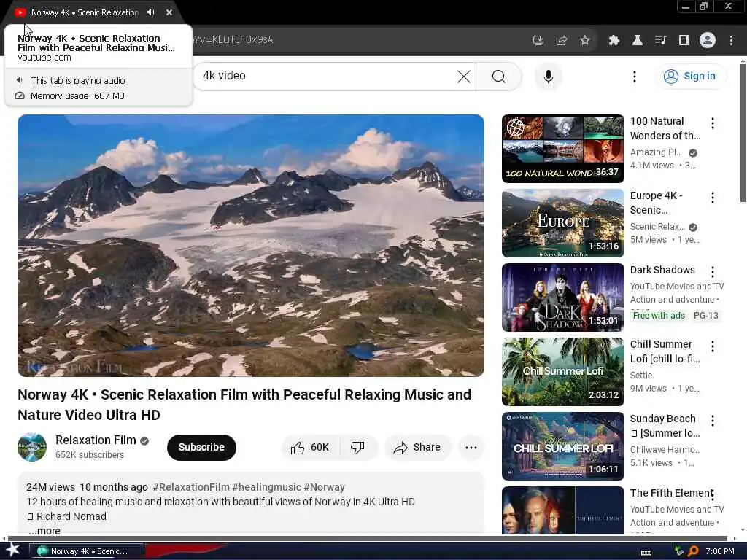Click the Share button
This screenshot has height=560, width=747.
(417, 448)
